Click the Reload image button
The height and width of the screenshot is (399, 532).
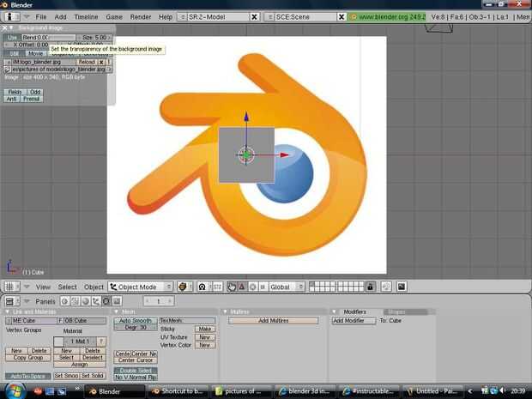tap(87, 62)
